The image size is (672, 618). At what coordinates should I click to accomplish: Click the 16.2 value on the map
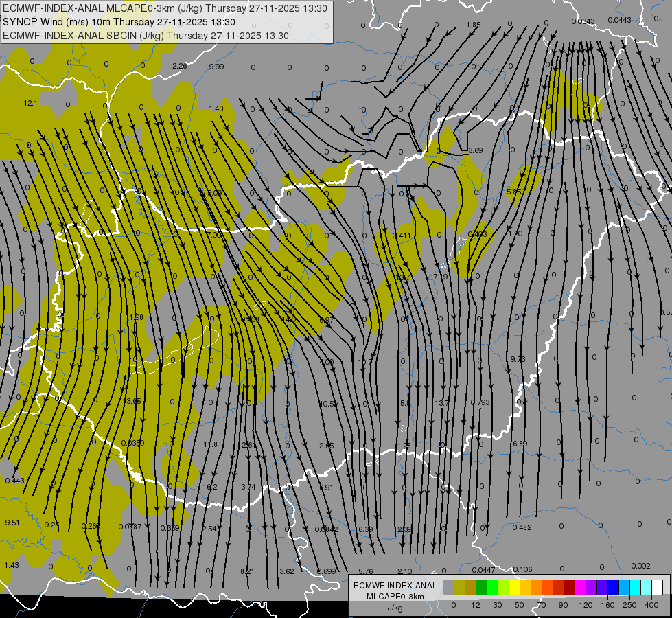210,487
